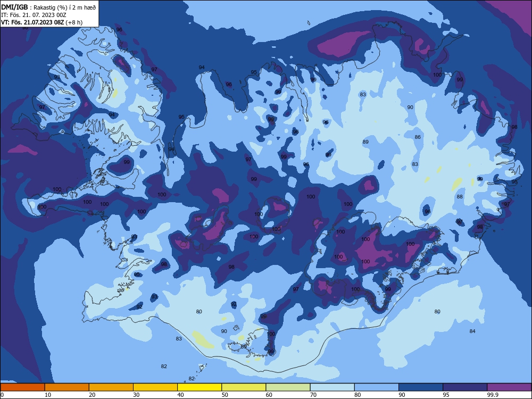This screenshot has height=399, width=532.
Task: Select the 'VT: Fös. 21.07.2023 08Z' line
Action: pyautogui.click(x=32, y=22)
